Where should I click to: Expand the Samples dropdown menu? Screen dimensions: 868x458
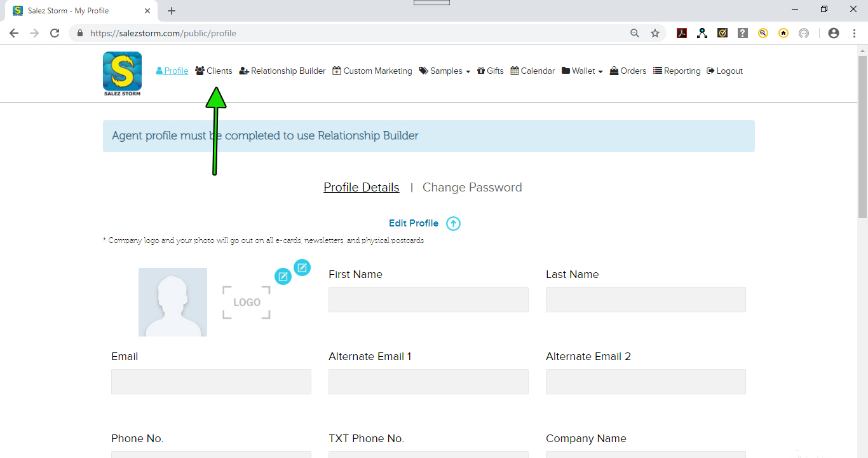[x=444, y=71]
